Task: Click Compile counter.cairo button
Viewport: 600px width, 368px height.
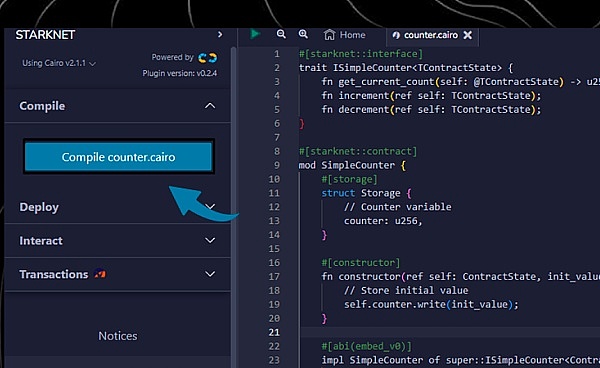Action: coord(119,157)
